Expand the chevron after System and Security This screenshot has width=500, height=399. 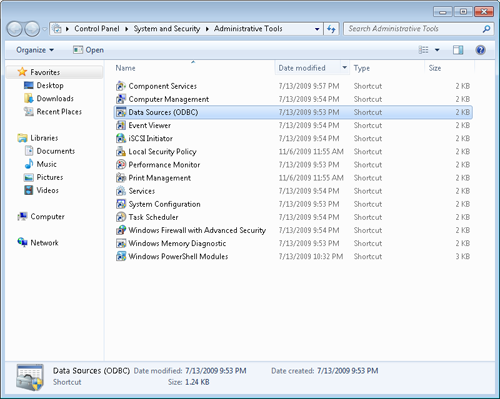[x=207, y=29]
